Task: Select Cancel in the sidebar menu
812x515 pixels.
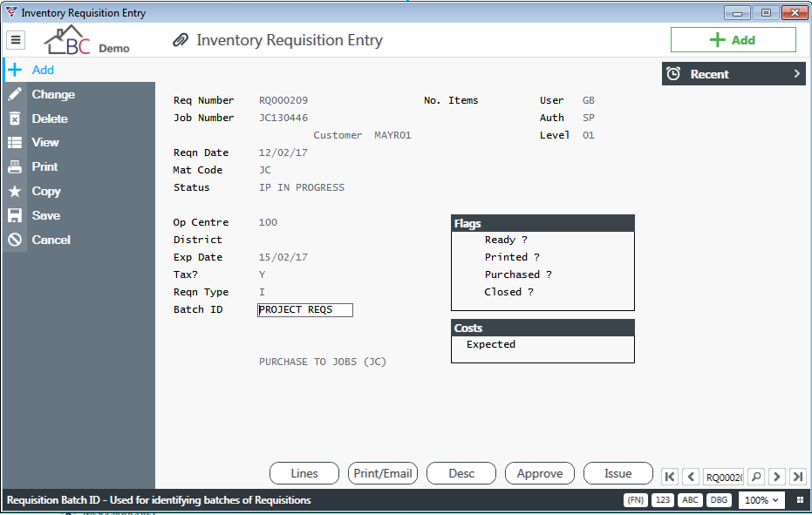Action: pyautogui.click(x=78, y=240)
